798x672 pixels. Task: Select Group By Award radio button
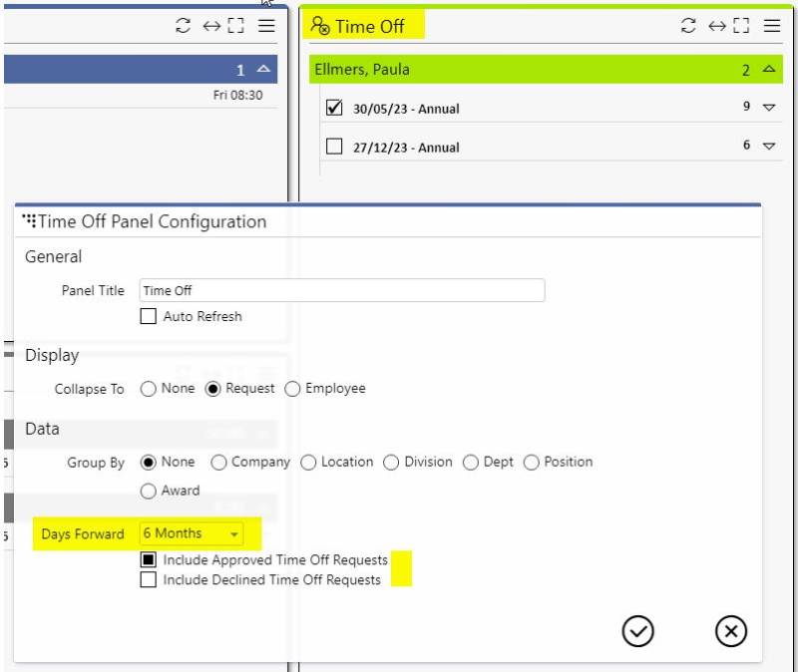[x=149, y=491]
